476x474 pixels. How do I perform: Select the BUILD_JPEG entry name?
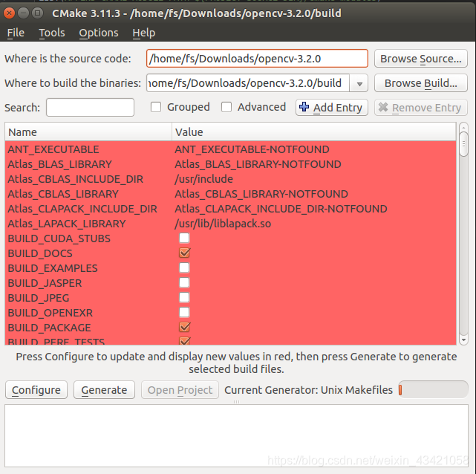(x=39, y=298)
